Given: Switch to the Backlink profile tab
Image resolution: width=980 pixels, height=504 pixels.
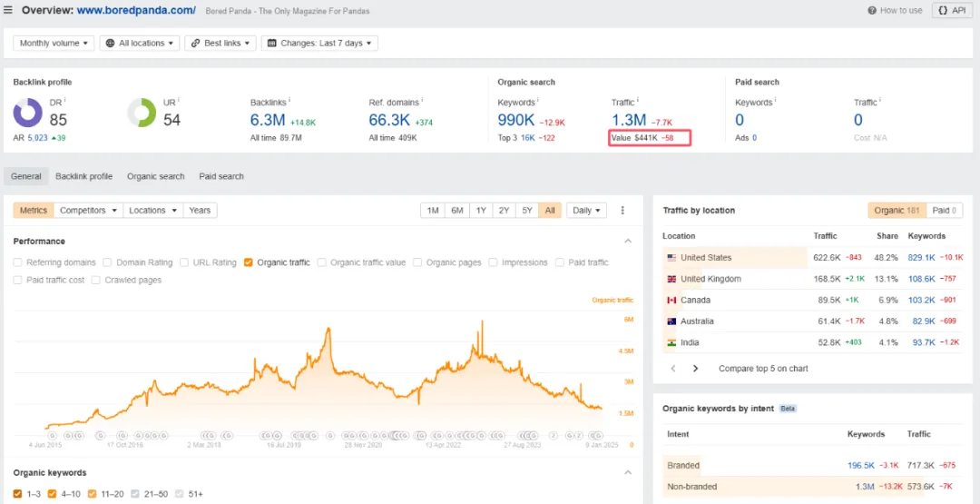Looking at the screenshot, I should tap(83, 176).
